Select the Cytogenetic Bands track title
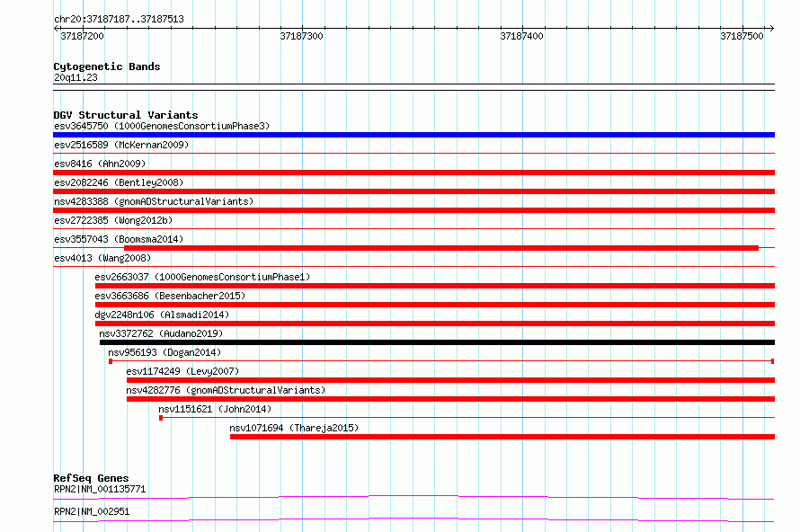The height and width of the screenshot is (532, 800). click(x=107, y=66)
